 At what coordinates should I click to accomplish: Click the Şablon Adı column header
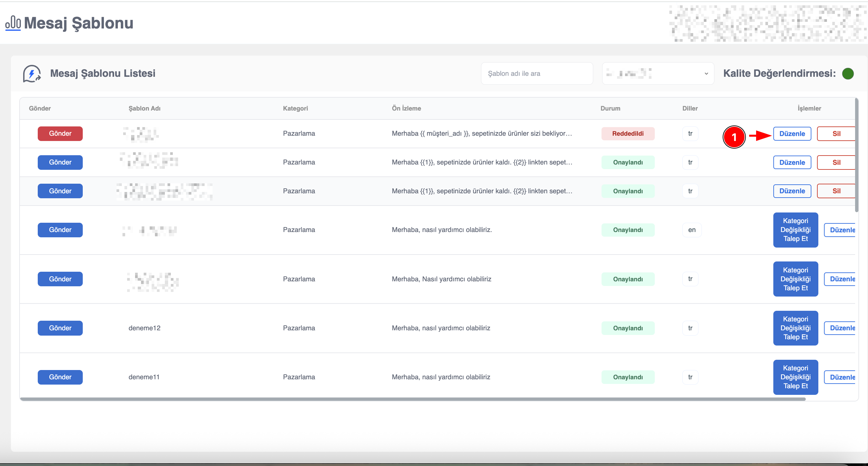coord(144,109)
